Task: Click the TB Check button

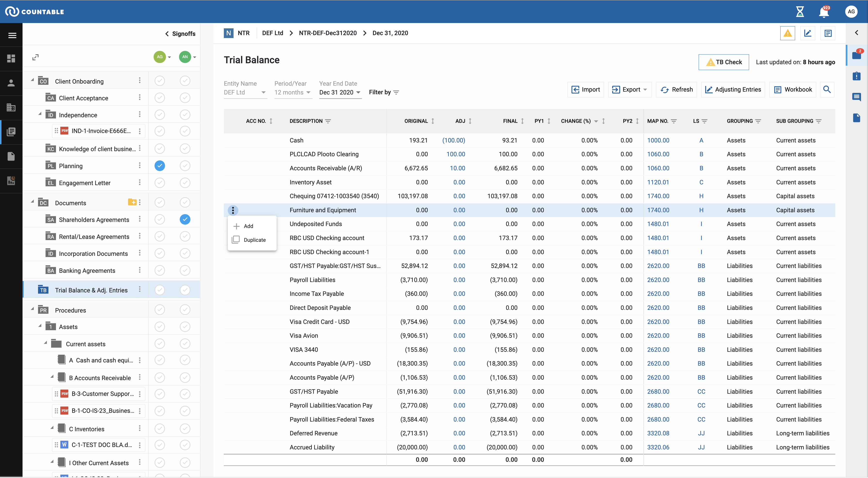Action: pyautogui.click(x=723, y=62)
